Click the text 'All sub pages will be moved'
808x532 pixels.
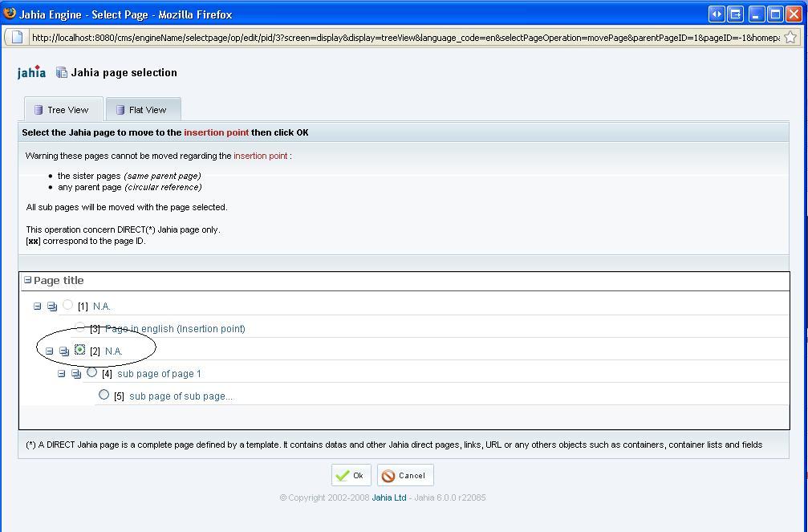tap(127, 207)
